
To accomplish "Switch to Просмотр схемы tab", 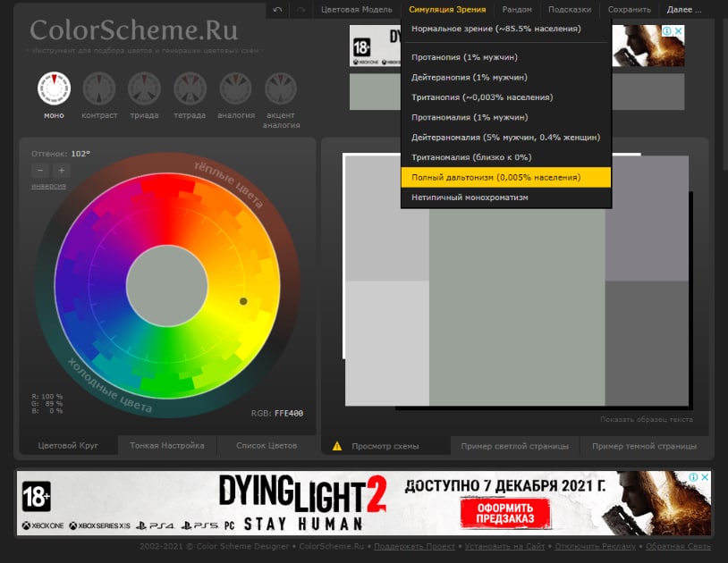I will 385,446.
